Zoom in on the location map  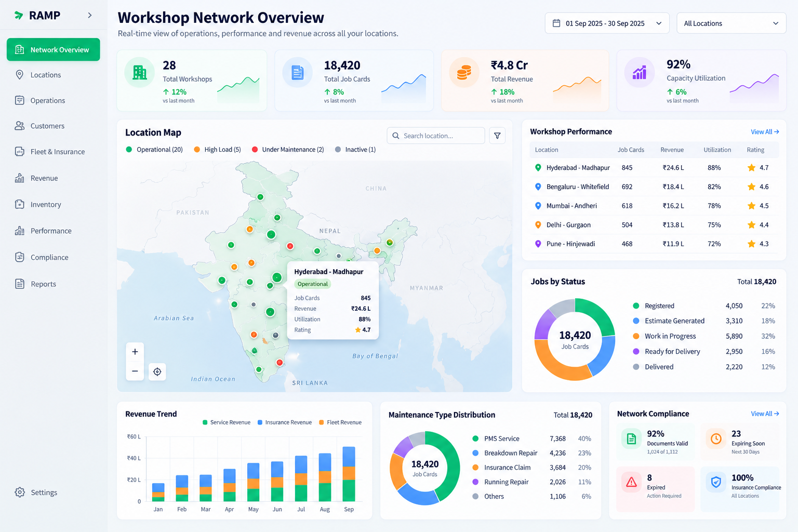135,352
